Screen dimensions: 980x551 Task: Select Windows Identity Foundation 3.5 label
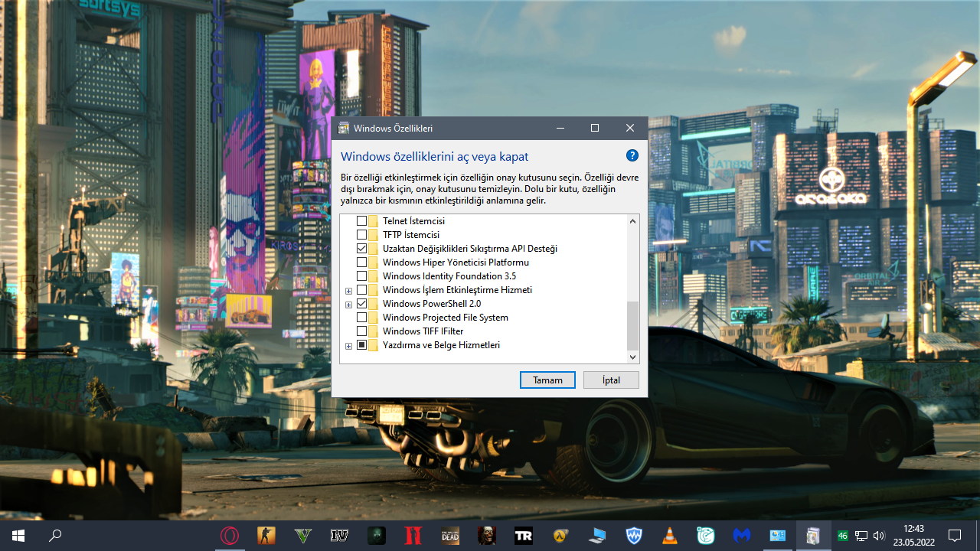tap(449, 276)
